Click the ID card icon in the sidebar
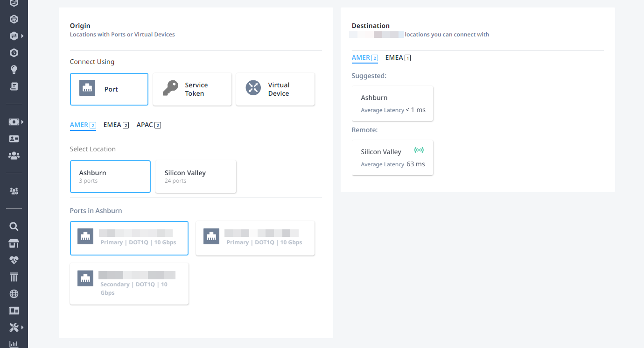This screenshot has height=348, width=644. pyautogui.click(x=14, y=139)
